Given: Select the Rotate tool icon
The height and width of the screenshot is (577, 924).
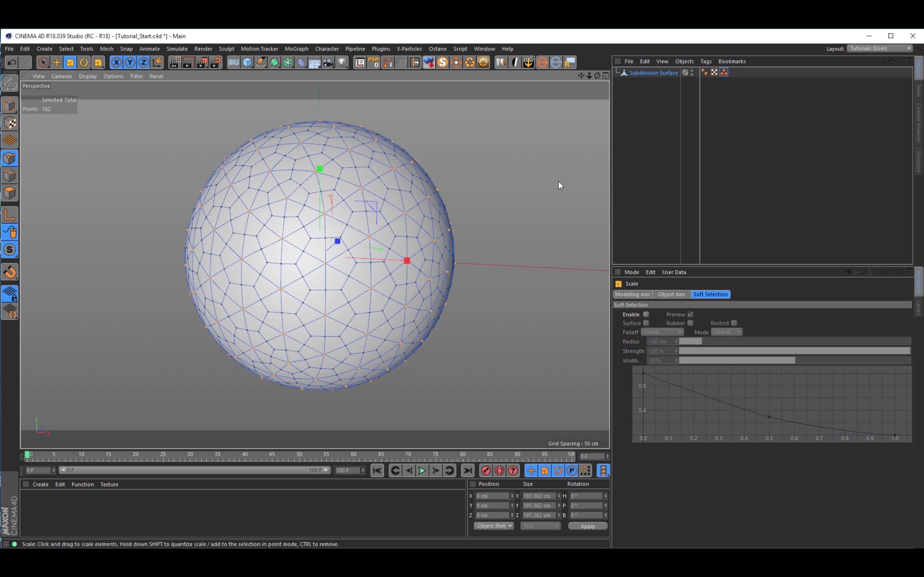Looking at the screenshot, I should (x=84, y=62).
